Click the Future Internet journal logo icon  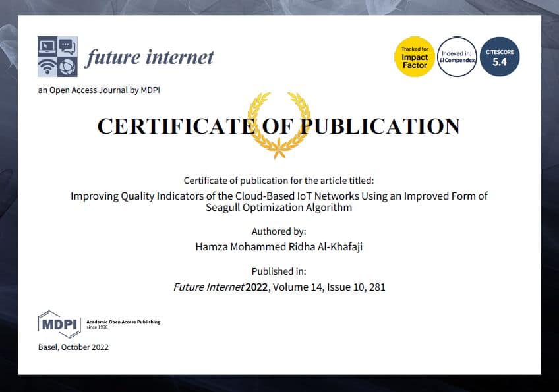57,56
